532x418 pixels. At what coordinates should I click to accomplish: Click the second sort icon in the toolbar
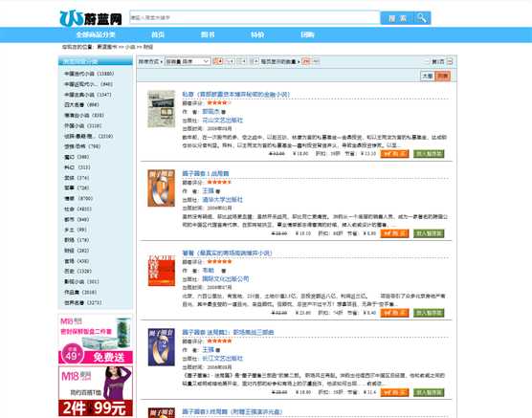pos(230,61)
